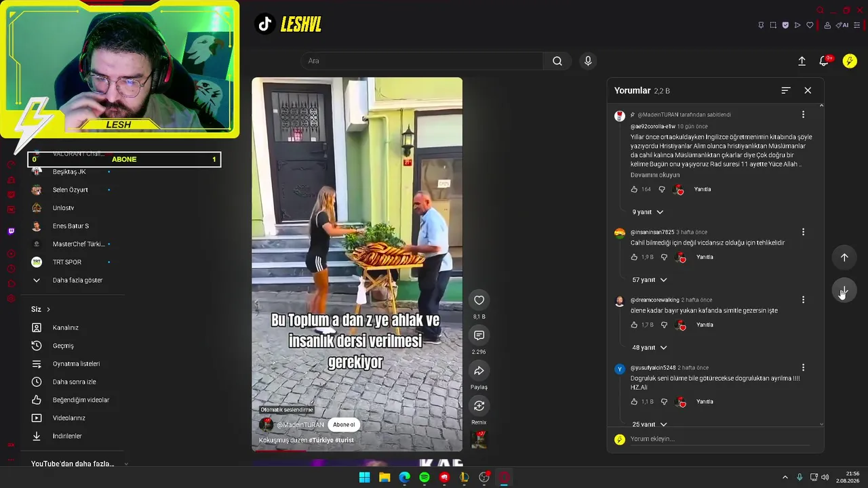Show hidden system tray icons
The image size is (868, 488).
pyautogui.click(x=785, y=477)
